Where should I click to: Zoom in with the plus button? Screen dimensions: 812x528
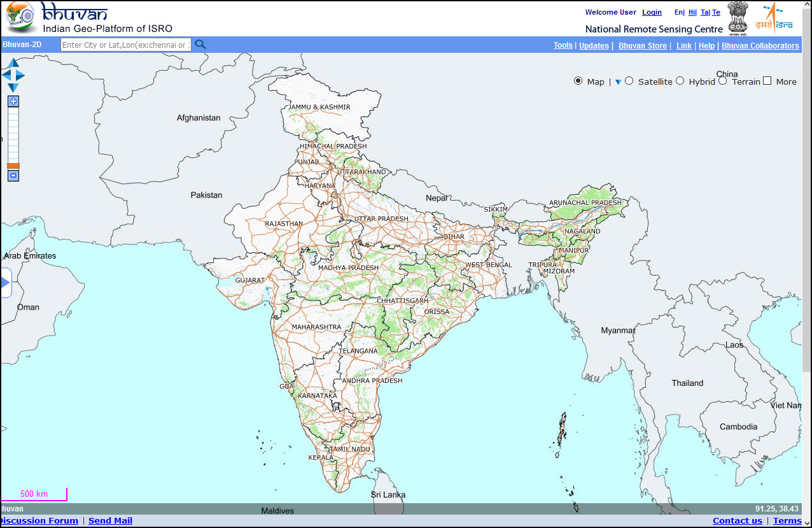click(13, 101)
